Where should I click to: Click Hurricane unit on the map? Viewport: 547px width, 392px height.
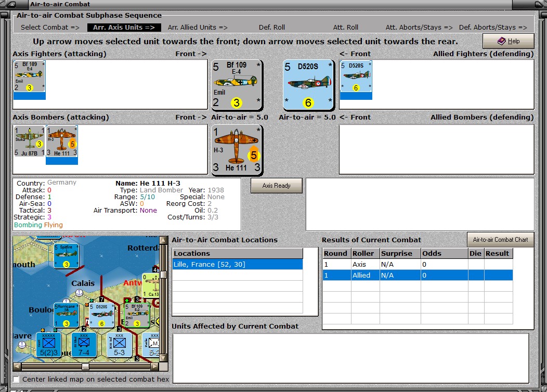click(x=66, y=315)
